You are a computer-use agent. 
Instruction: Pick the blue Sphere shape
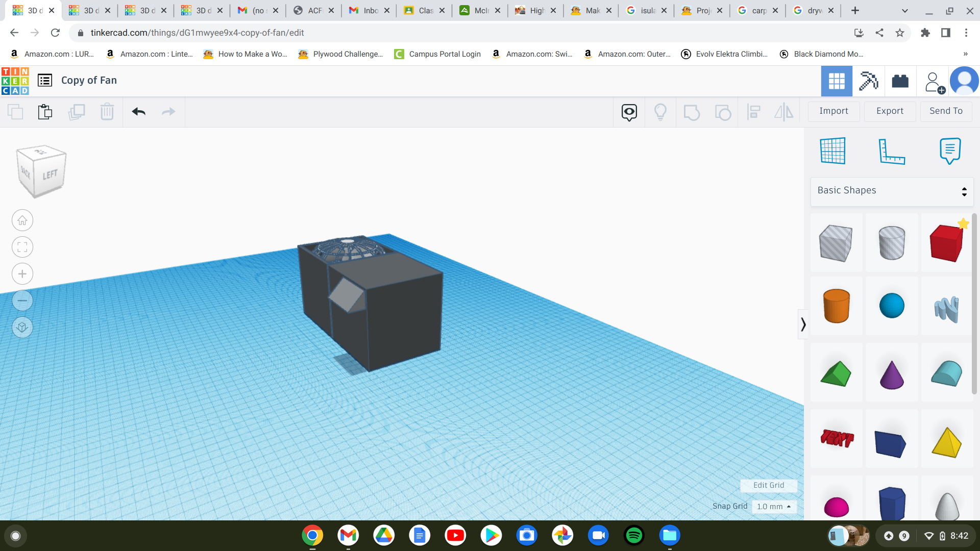pos(892,306)
